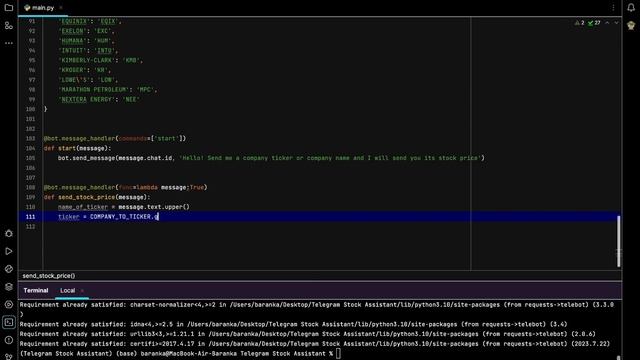Click 'HUMANA' dictionary key
This screenshot has height=360, width=640.
point(72,40)
